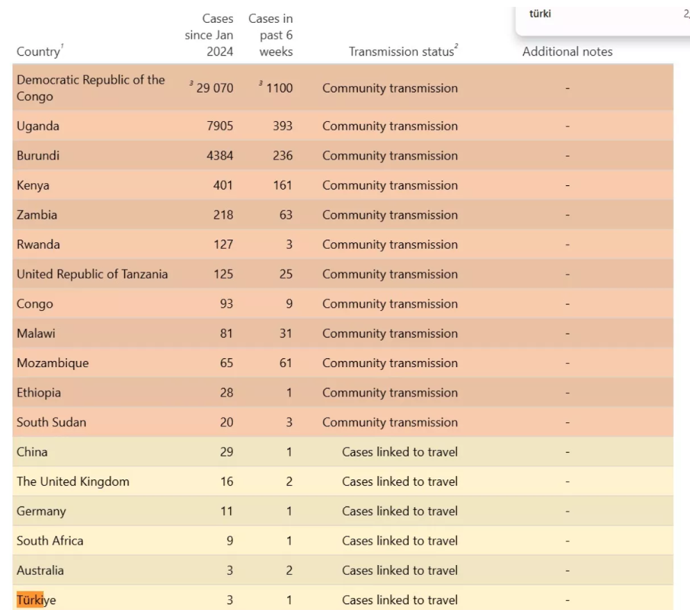Click Australia's Cases linked to travel status
The height and width of the screenshot is (610, 690).
[x=399, y=570]
